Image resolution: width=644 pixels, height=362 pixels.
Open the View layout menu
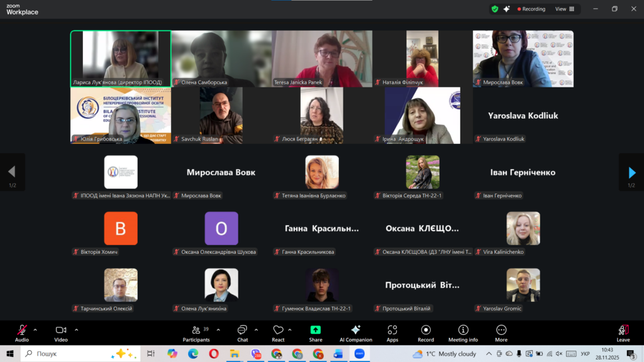565,9
